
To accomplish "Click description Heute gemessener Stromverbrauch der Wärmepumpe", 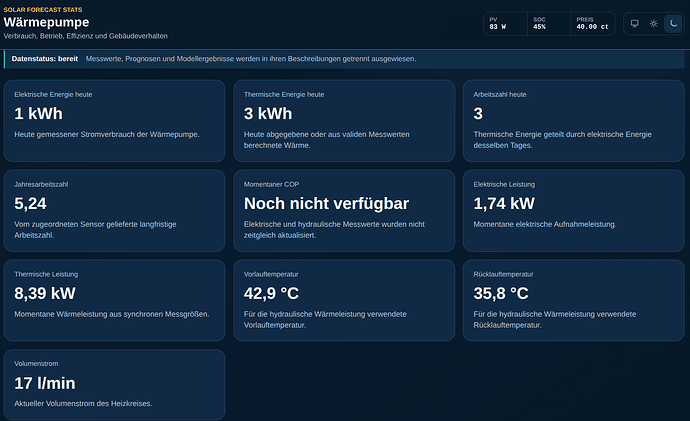I will coord(107,134).
